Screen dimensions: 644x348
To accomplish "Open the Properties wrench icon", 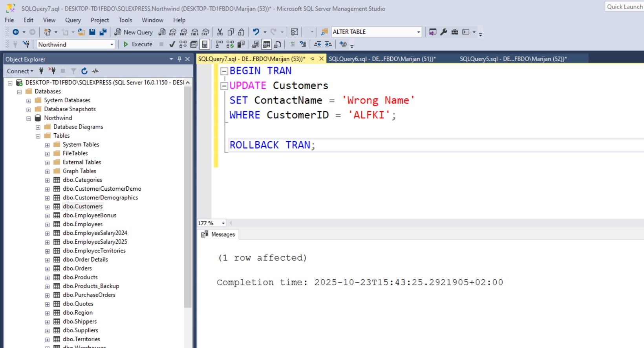I will tap(444, 32).
